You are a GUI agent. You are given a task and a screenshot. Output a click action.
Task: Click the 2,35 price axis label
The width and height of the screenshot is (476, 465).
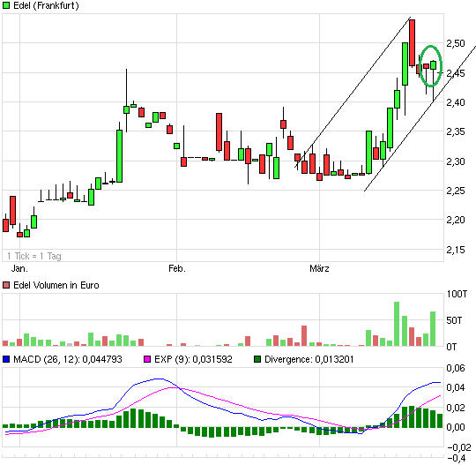tap(456, 131)
